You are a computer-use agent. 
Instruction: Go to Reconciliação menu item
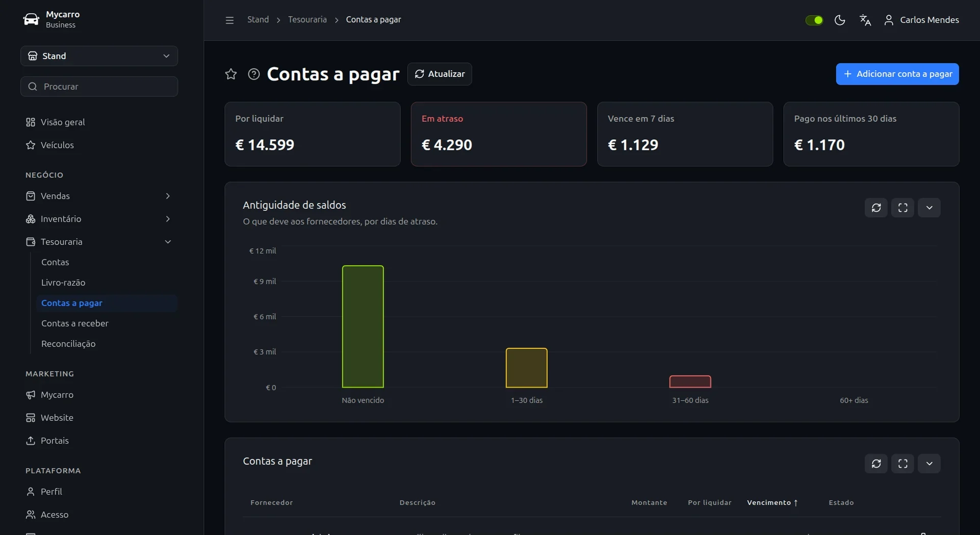click(x=68, y=344)
